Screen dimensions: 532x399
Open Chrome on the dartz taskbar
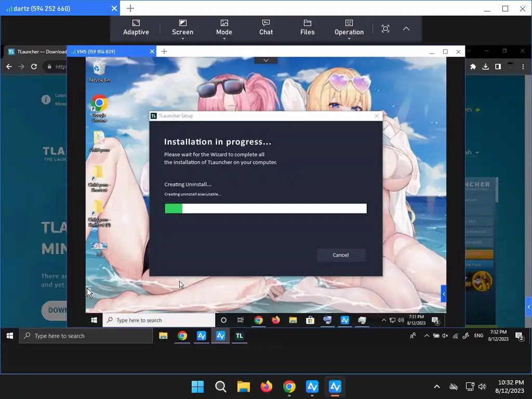point(182,336)
